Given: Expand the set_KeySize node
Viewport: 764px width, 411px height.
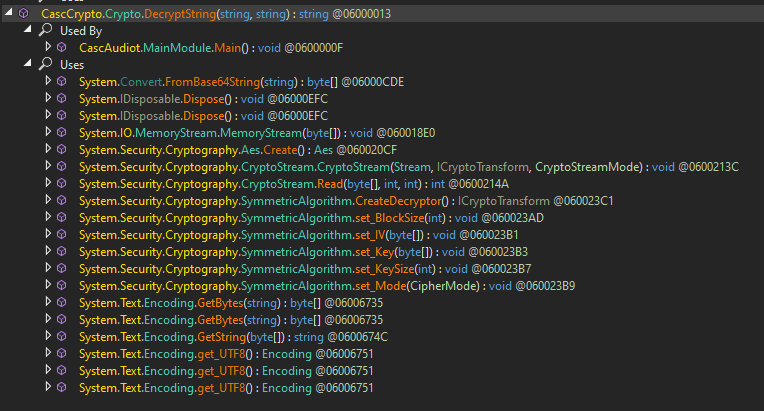Looking at the screenshot, I should point(47,268).
